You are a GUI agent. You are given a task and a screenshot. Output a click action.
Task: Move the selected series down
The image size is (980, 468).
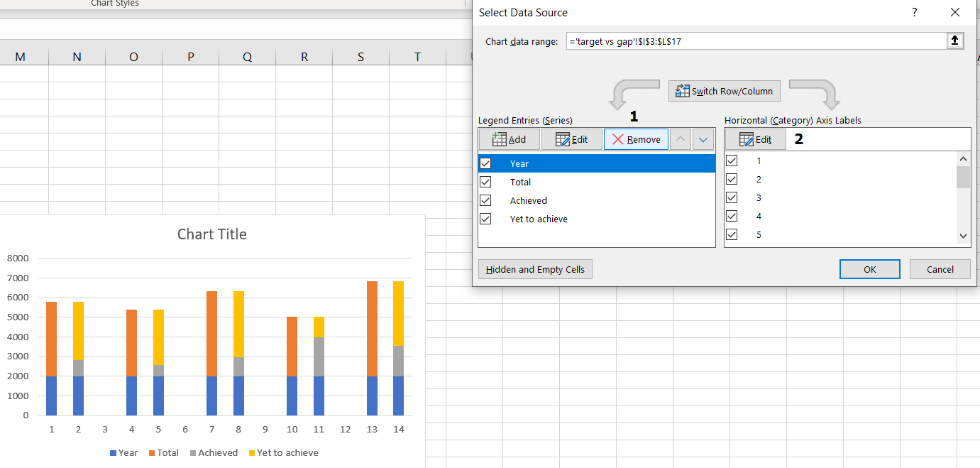point(703,138)
